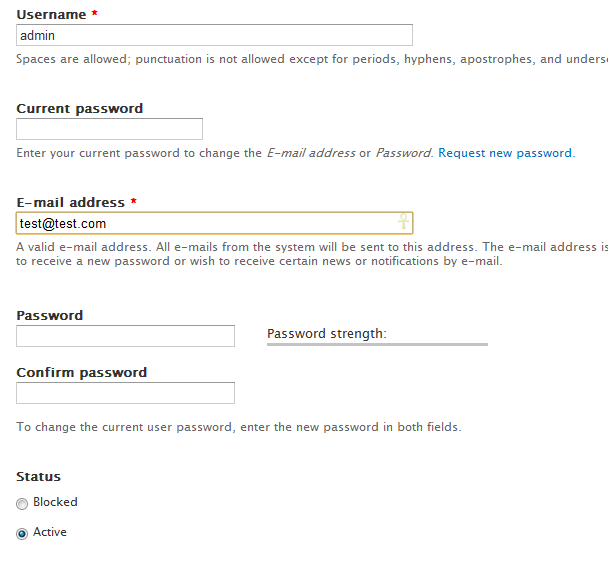Click the Blocked text label
The width and height of the screenshot is (608, 572).
click(x=55, y=502)
